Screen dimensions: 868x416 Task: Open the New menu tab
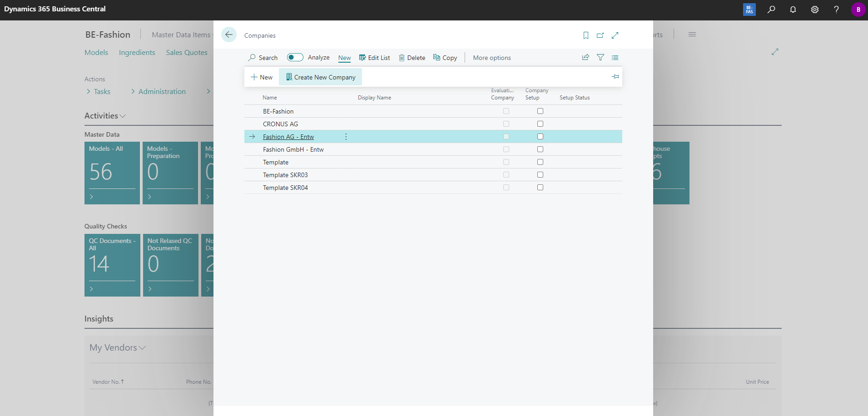pos(344,58)
